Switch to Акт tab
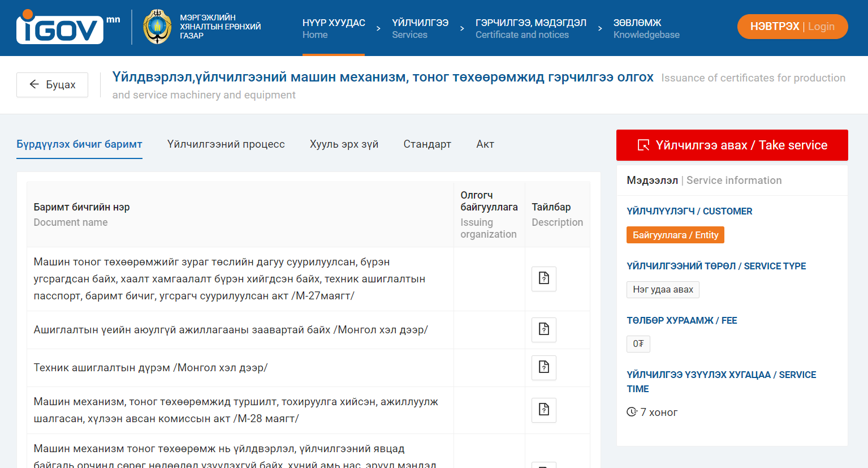 coord(485,144)
